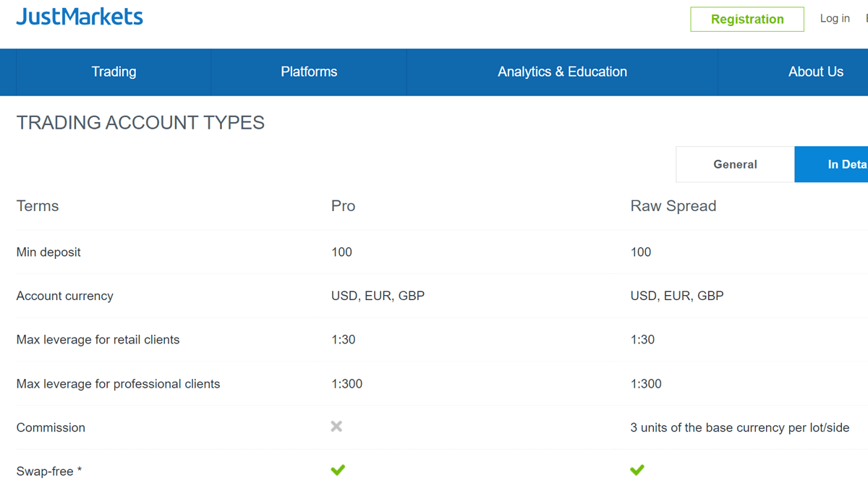Open the About Us menu

[x=815, y=72]
